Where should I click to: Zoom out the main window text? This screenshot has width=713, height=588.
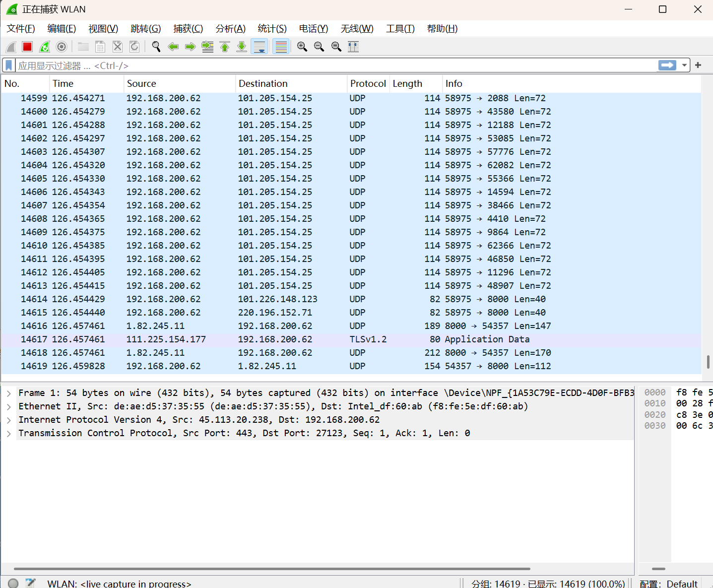(319, 47)
